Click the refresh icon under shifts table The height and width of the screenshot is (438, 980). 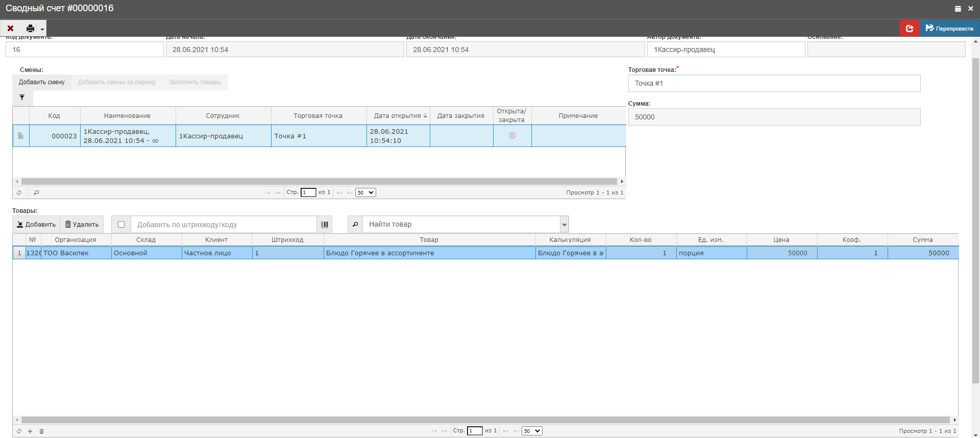19,192
